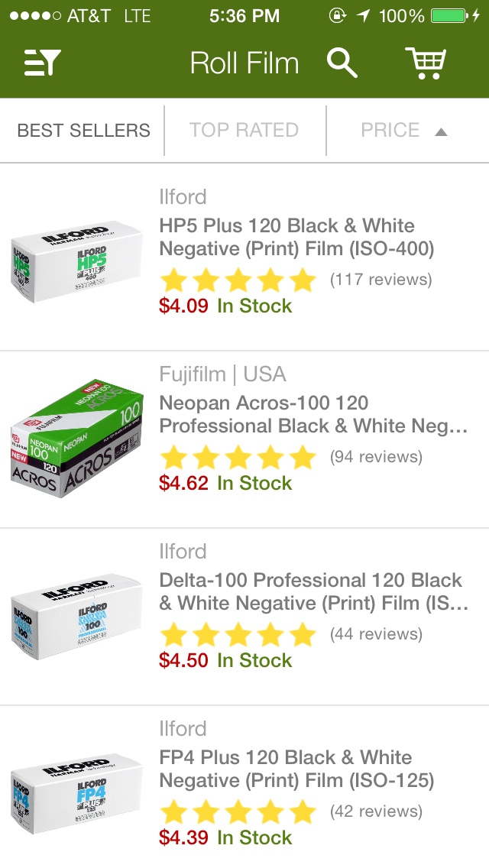Tap the location arrow status icon
The height and width of the screenshot is (868, 489).
(x=363, y=15)
